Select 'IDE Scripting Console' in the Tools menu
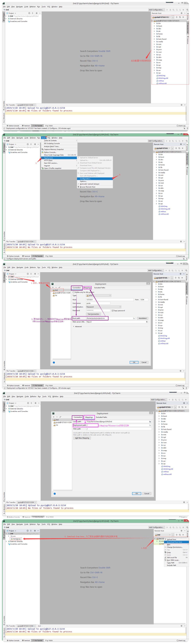Image resolution: width=191 pixels, height=644 pixels. (59, 144)
